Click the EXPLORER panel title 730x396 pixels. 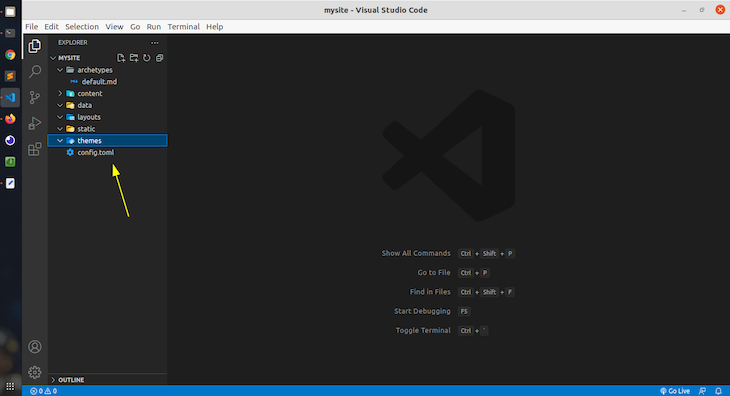coord(73,42)
